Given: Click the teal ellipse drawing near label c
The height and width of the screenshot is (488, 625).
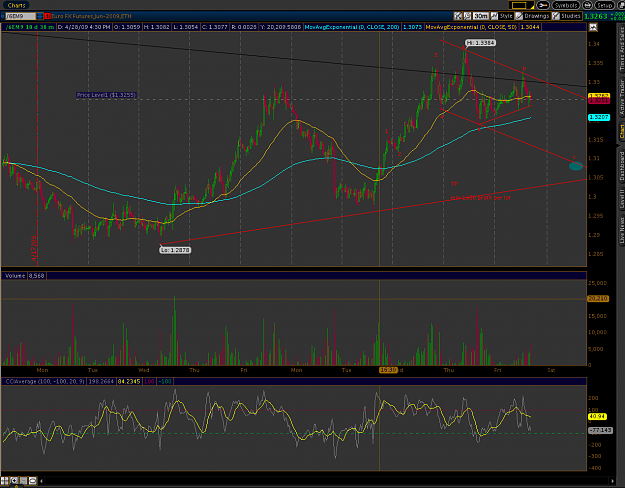Looking at the screenshot, I should 576,166.
